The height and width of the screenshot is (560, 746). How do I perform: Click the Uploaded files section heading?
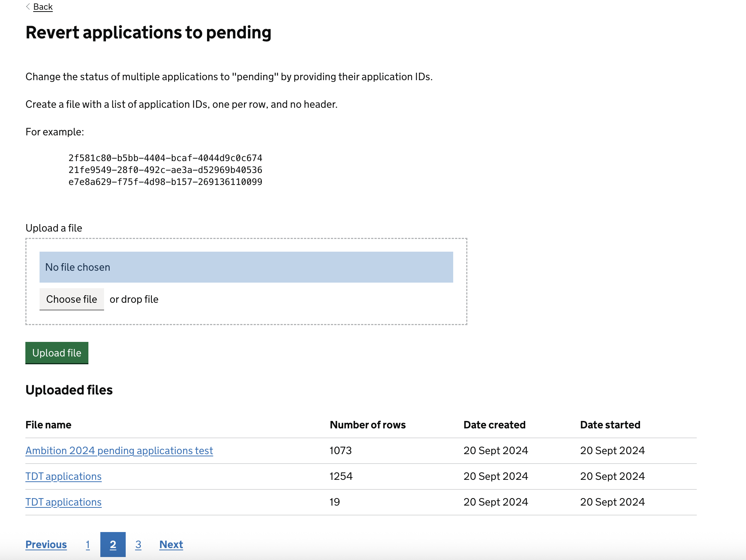point(69,390)
